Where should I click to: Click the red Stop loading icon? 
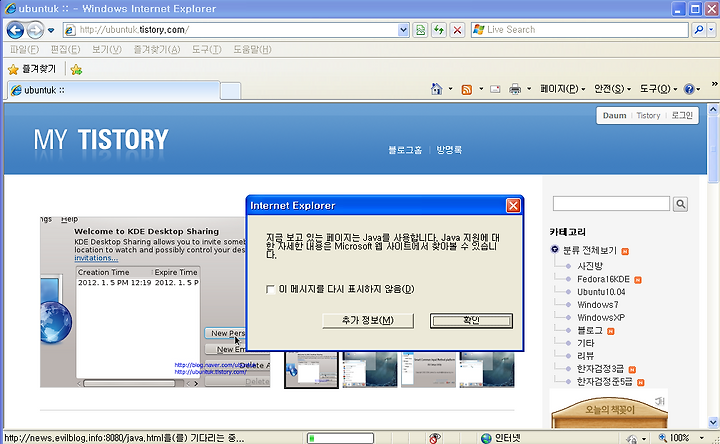coord(457,30)
